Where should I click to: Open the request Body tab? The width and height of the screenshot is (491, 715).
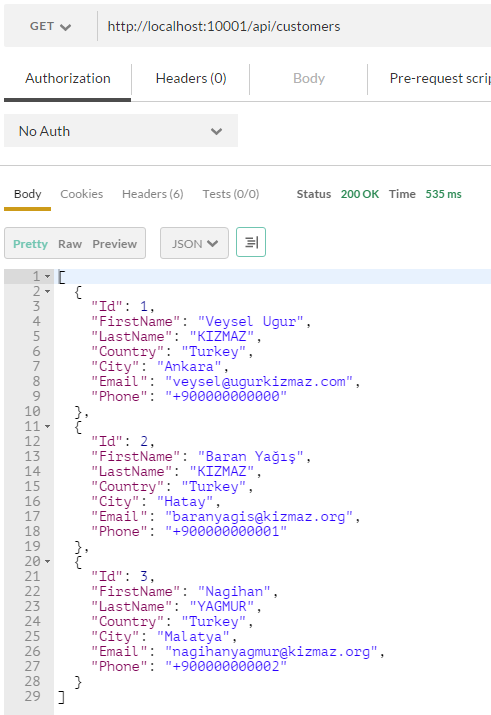(309, 78)
